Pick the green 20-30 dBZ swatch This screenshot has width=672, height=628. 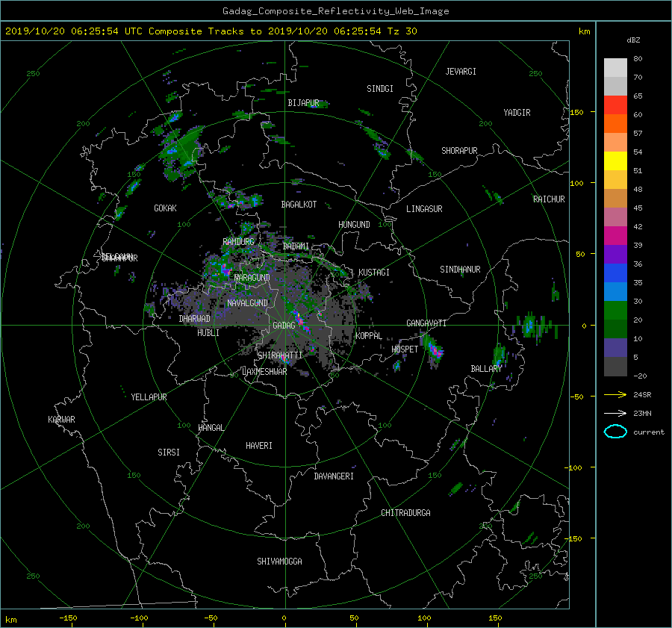tap(615, 310)
